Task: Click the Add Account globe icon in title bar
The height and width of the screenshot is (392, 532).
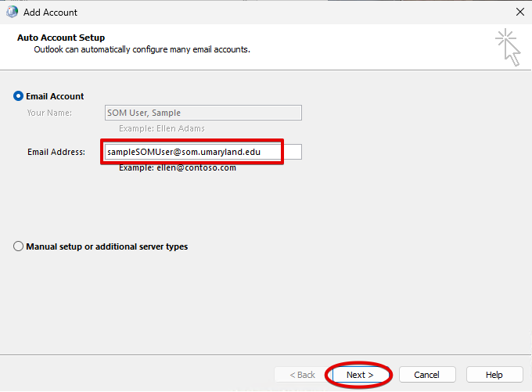Action: [x=13, y=13]
